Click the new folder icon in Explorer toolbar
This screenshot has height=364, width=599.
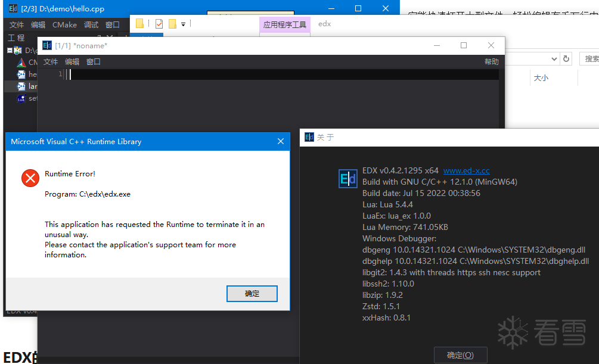coord(172,24)
